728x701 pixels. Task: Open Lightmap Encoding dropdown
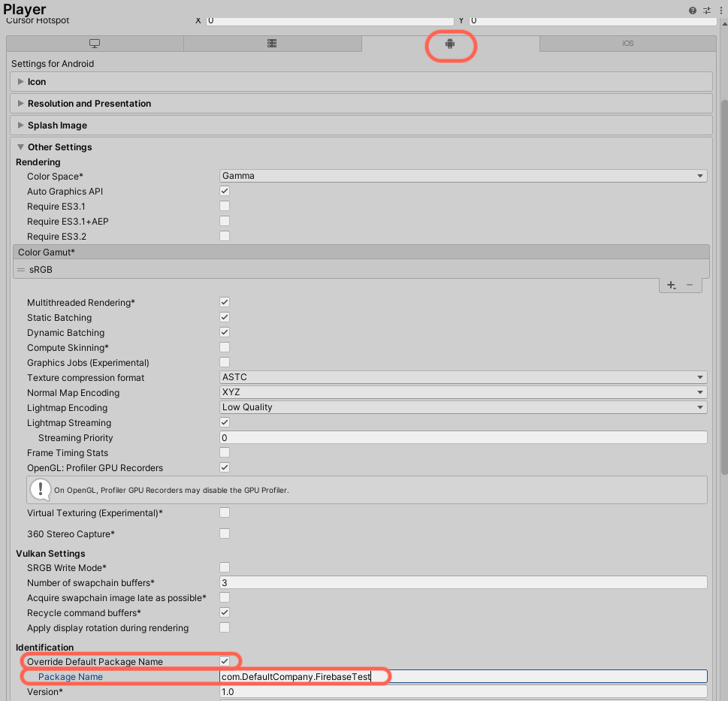point(463,407)
